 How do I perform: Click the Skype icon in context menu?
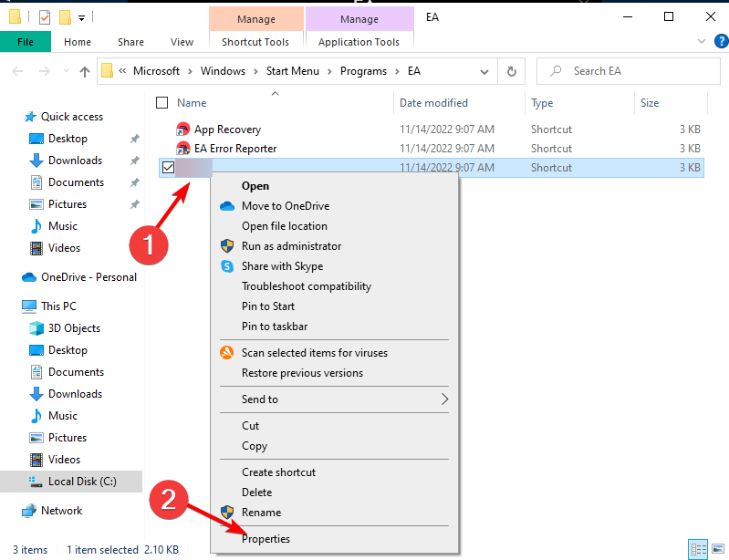[x=227, y=266]
